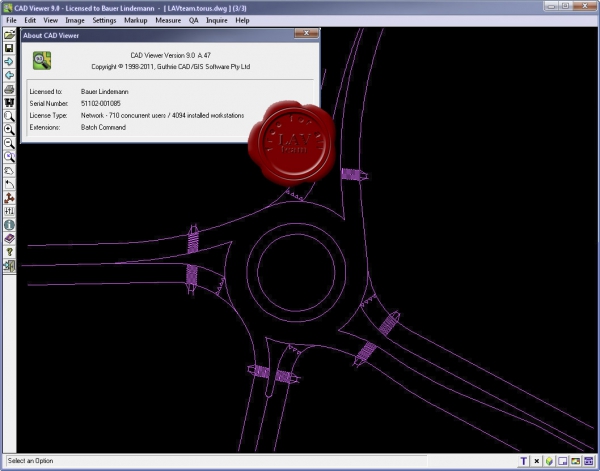Click the 'Licensed to:' label

click(x=46, y=91)
